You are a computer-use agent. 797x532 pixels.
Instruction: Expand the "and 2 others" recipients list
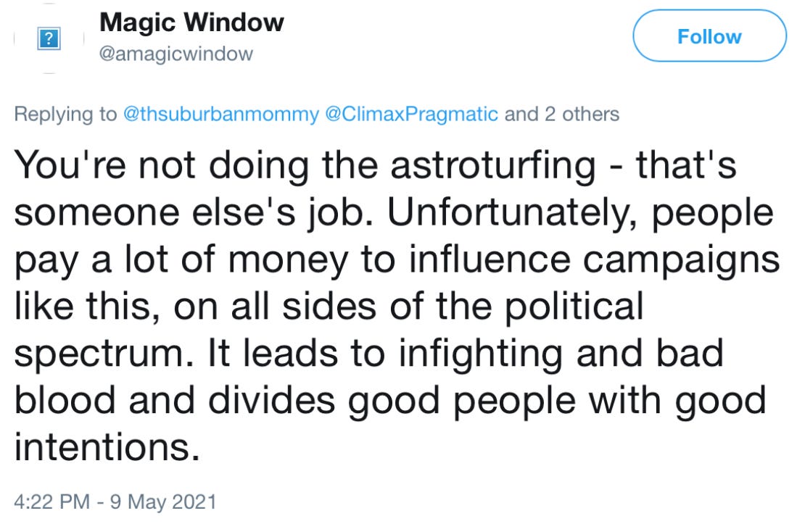click(561, 114)
